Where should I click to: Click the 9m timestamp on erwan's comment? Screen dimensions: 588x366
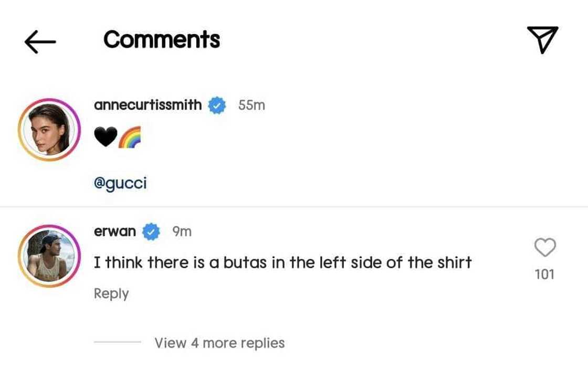click(x=182, y=231)
